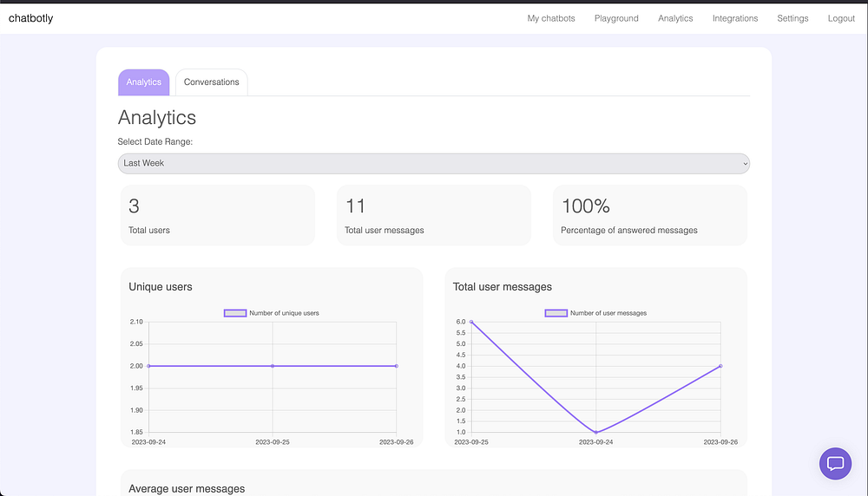Toggle the Number of unique users legend
The width and height of the screenshot is (868, 496).
coord(272,313)
